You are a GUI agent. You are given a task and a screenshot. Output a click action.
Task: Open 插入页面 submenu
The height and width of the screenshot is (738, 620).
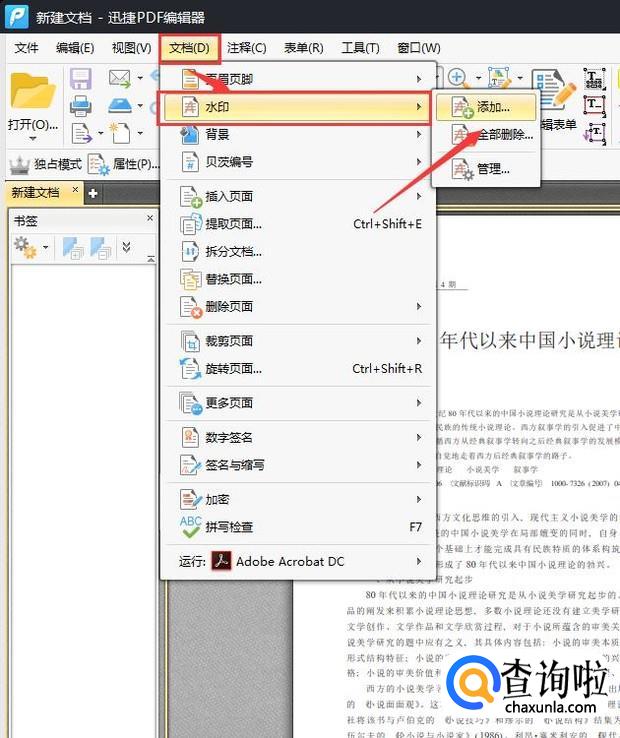point(298,196)
